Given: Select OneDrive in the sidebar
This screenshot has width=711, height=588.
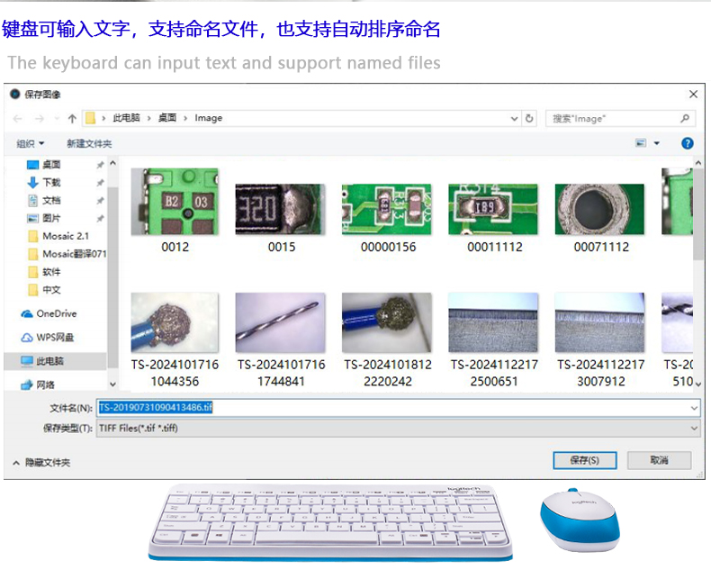Looking at the screenshot, I should point(56,313).
